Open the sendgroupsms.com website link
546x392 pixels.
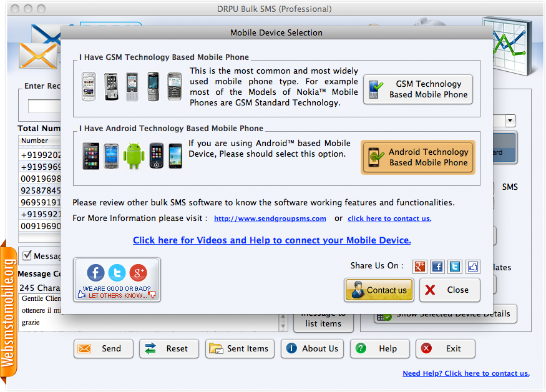pos(270,218)
